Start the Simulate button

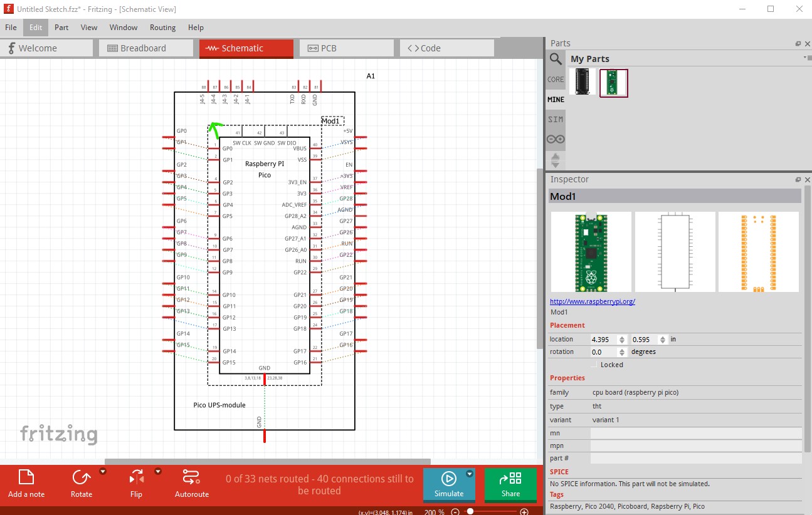[x=449, y=485]
